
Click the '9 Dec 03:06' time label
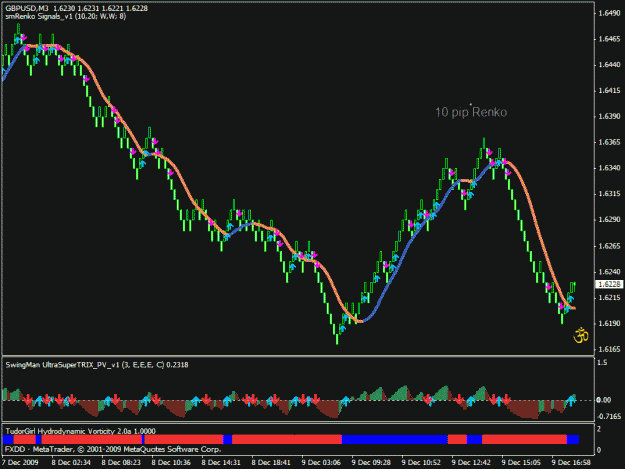(321, 463)
